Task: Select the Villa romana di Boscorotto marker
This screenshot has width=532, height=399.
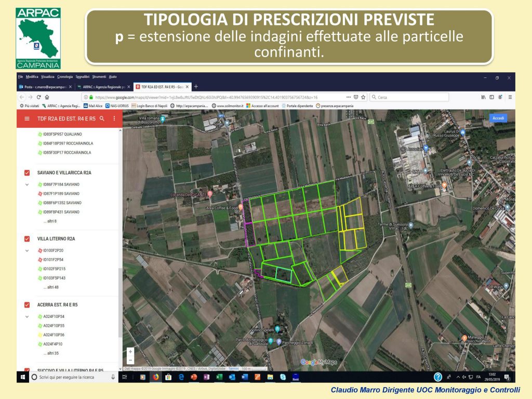Action: [163, 119]
